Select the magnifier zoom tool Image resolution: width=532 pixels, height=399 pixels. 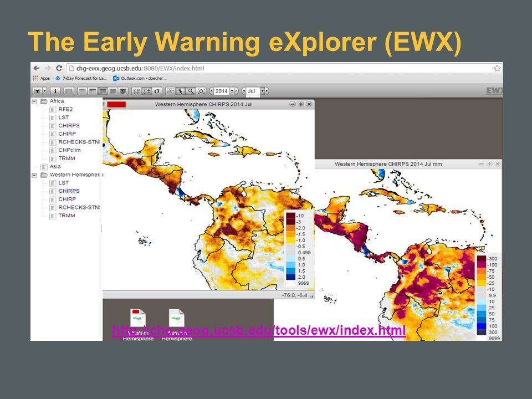(191, 91)
